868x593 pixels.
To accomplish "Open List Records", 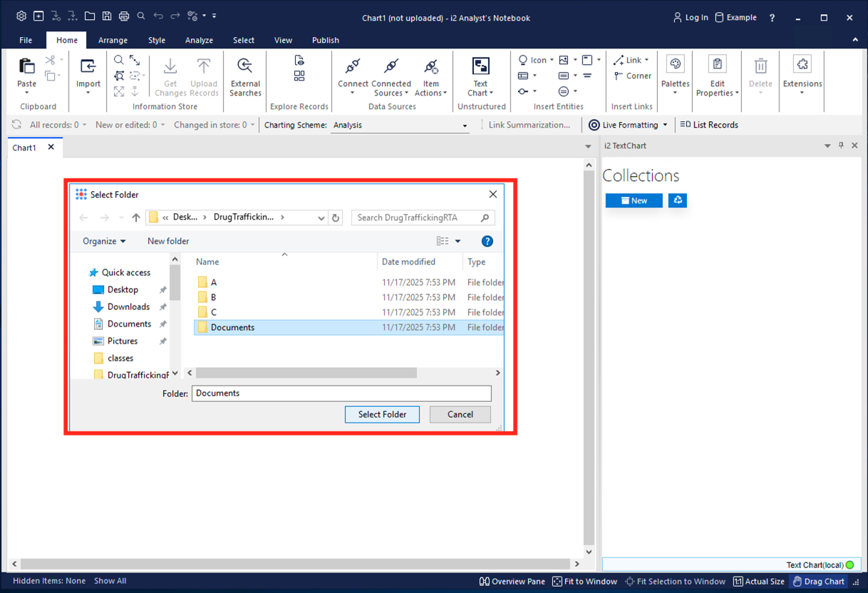I will pos(709,125).
